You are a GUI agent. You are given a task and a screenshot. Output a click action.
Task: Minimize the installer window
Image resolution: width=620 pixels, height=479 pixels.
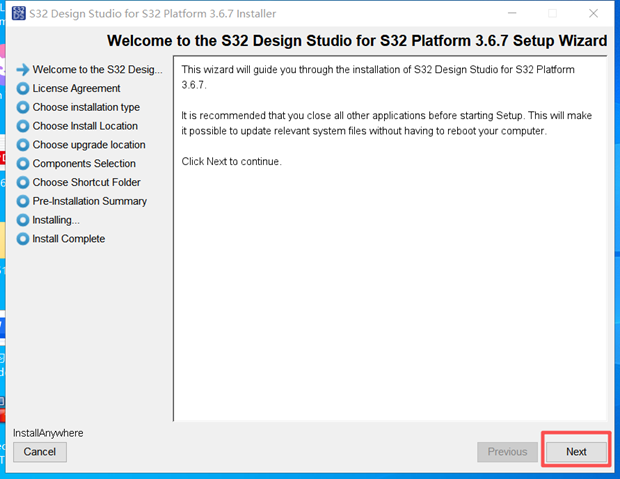[x=512, y=13]
